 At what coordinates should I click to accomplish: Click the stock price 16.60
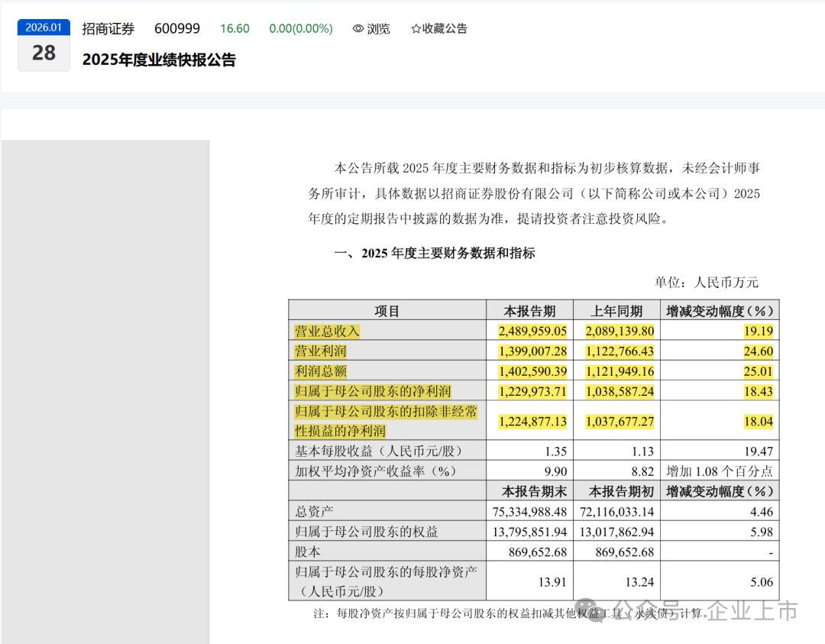(x=235, y=28)
